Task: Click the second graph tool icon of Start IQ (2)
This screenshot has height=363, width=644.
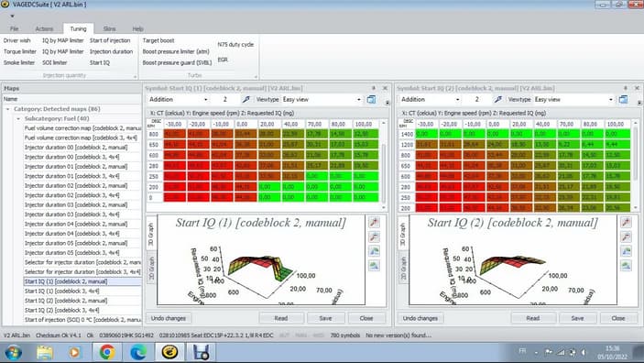Action: click(626, 237)
